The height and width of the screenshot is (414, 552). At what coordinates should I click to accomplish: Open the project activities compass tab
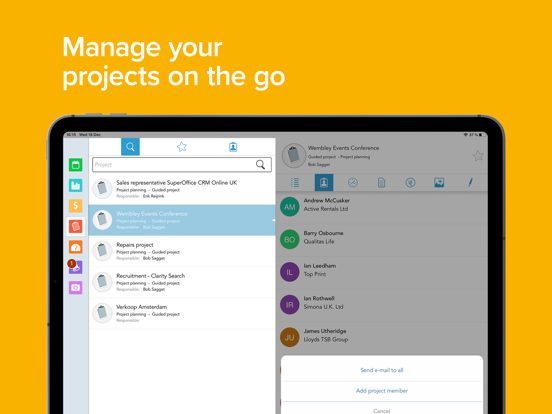point(352,182)
